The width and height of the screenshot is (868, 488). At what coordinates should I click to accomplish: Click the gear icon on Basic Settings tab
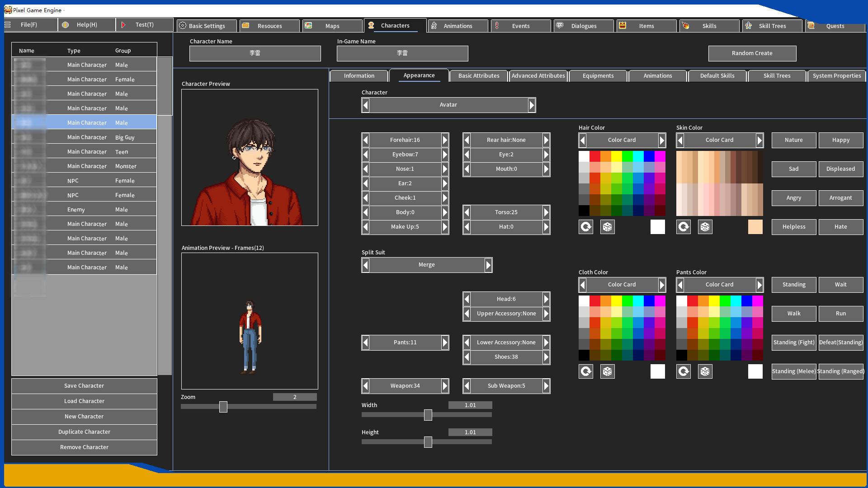(x=182, y=26)
